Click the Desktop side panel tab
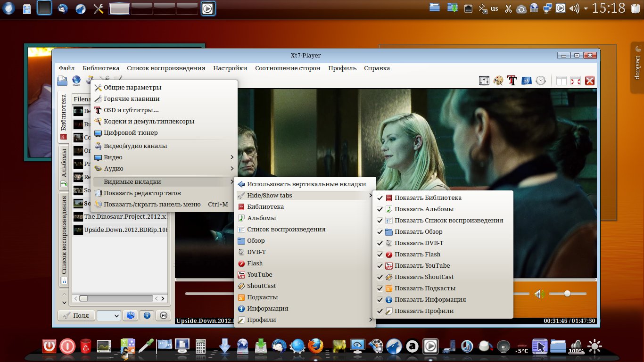 pos(637,67)
